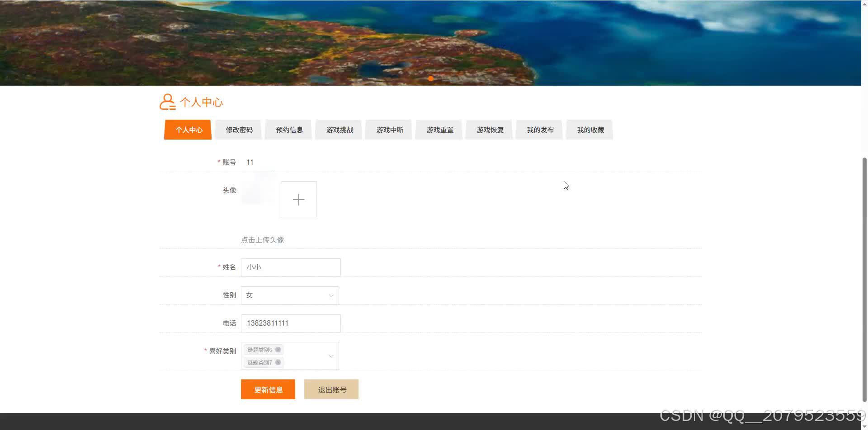Expand the 喜好类别 dropdown chevron

330,355
